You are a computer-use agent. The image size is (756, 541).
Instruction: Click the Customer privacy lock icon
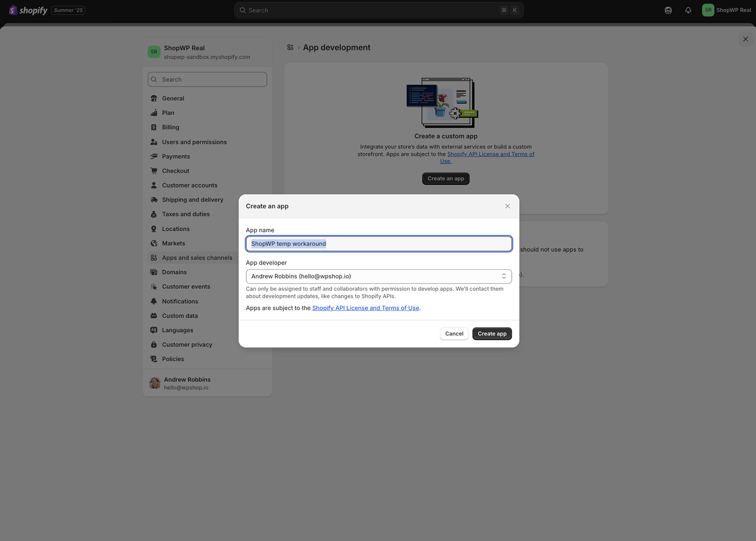coord(154,345)
